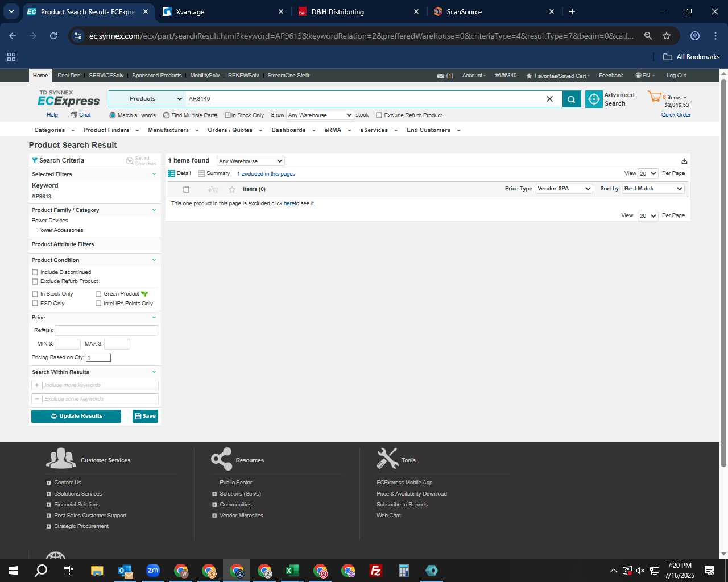Click the '1 excluded in this page' link
This screenshot has height=582, width=728.
(x=266, y=174)
